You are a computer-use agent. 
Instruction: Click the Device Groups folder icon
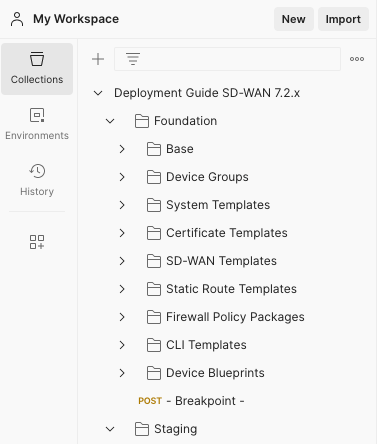coord(154,177)
